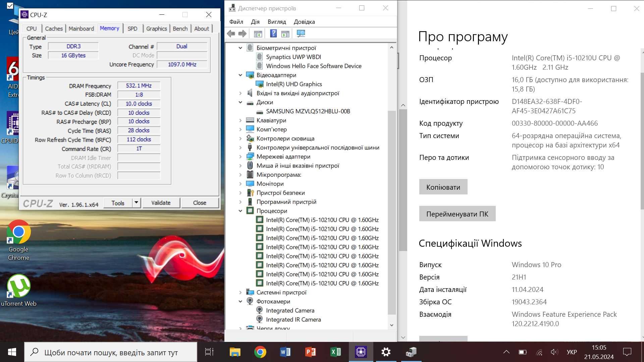Switch to the CPU tab in CPU-Z
The image size is (644, 362).
[32, 29]
